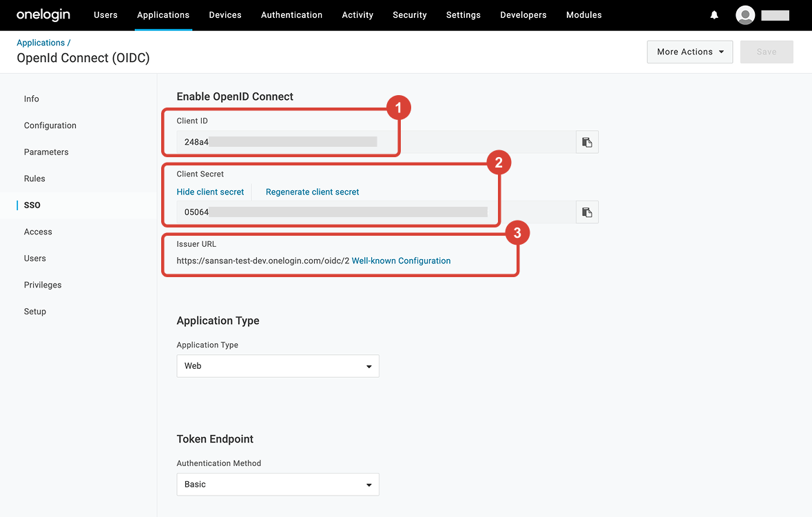Open the Developers menu
This screenshot has height=517, width=812.
tap(523, 15)
